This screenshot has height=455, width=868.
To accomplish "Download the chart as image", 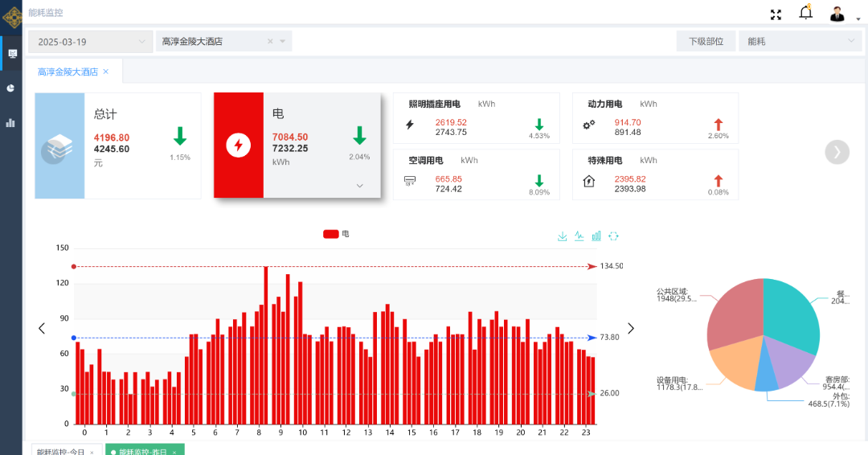I will pos(563,236).
